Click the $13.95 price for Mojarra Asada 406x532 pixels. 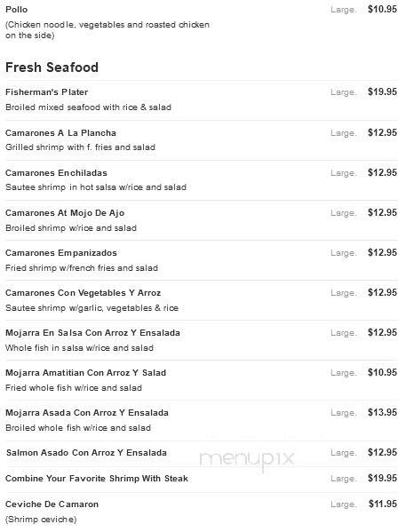click(x=382, y=412)
